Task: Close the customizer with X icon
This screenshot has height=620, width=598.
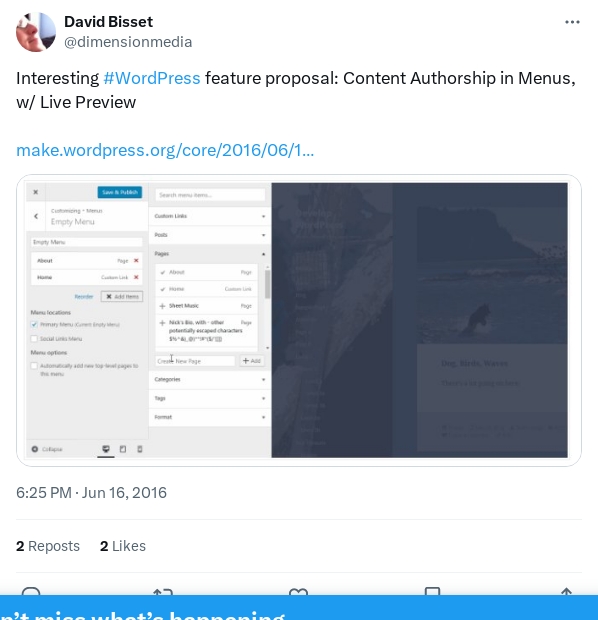Action: [36, 192]
